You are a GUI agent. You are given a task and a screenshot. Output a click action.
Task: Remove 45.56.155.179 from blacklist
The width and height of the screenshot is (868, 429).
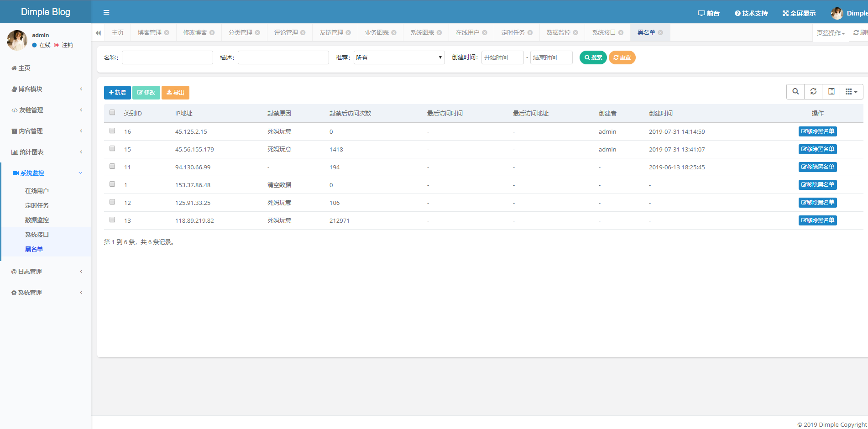coord(817,149)
